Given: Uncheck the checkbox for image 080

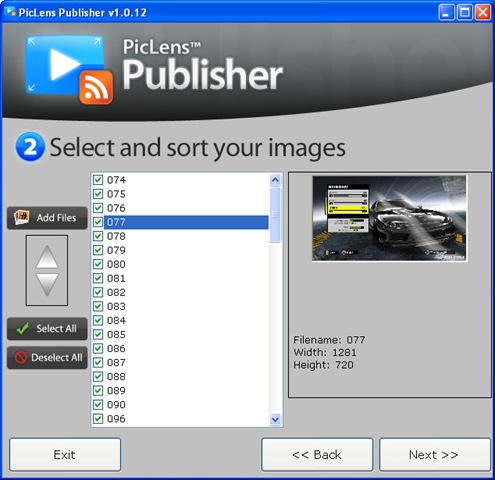Looking at the screenshot, I should [x=98, y=264].
